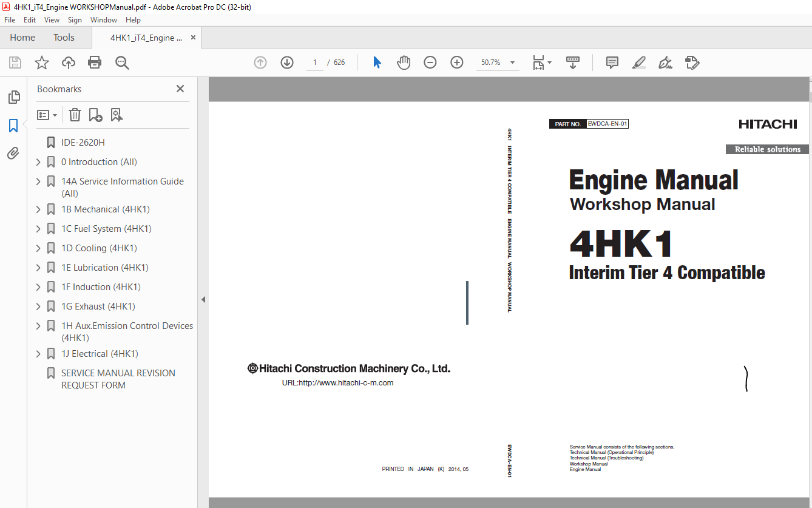Open IDE-2620H bookmark
Screen dimensions: 812x508
(x=83, y=143)
